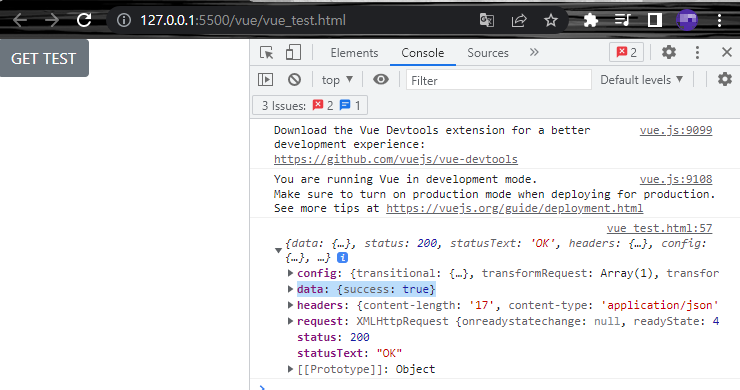Activate the inspect element picker
740x390 pixels.
(267, 52)
